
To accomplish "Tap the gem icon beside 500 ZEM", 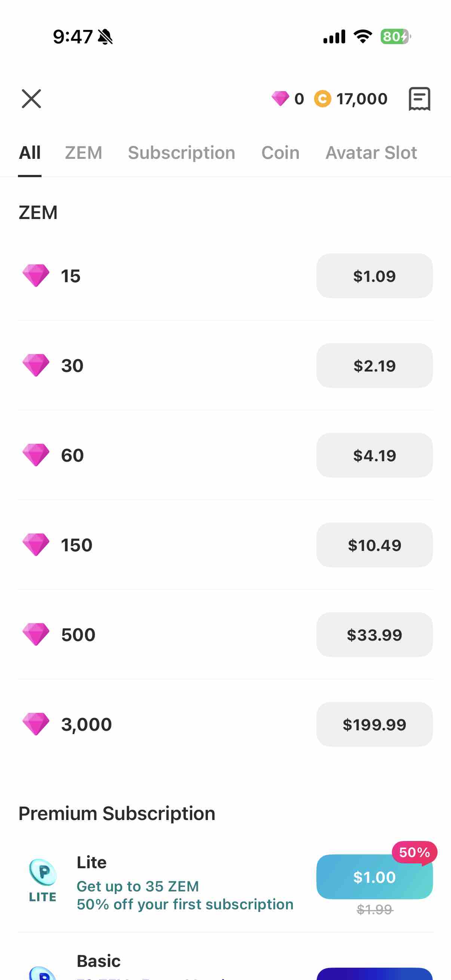I will click(x=36, y=635).
